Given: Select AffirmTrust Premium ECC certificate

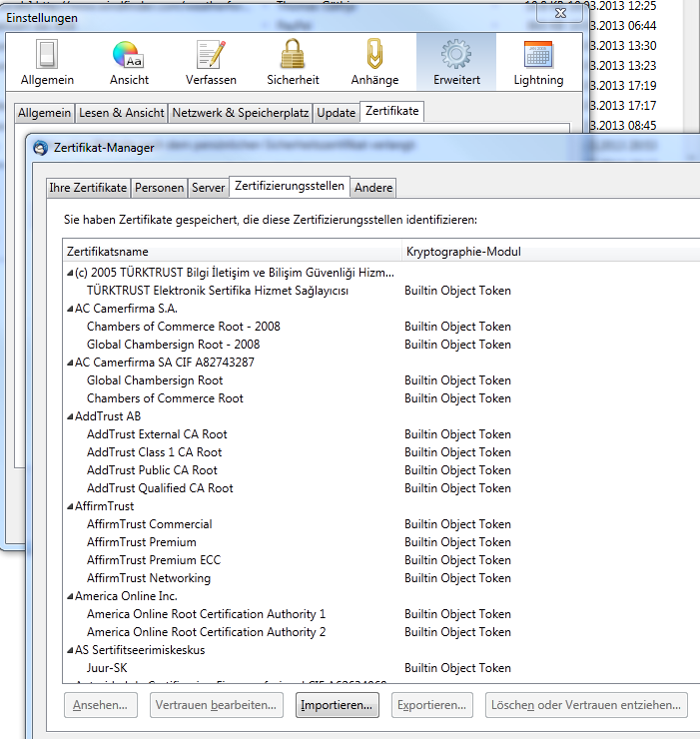Looking at the screenshot, I should (154, 560).
